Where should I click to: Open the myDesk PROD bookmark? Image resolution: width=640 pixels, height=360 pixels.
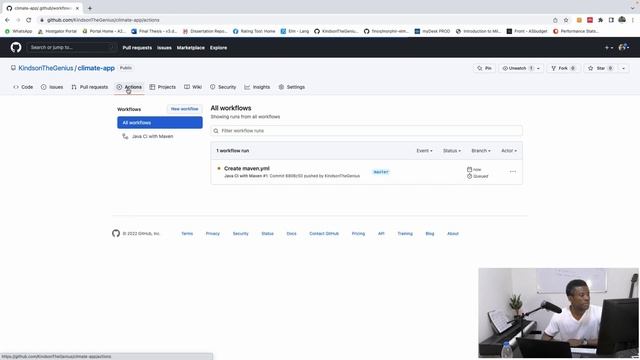pyautogui.click(x=432, y=31)
